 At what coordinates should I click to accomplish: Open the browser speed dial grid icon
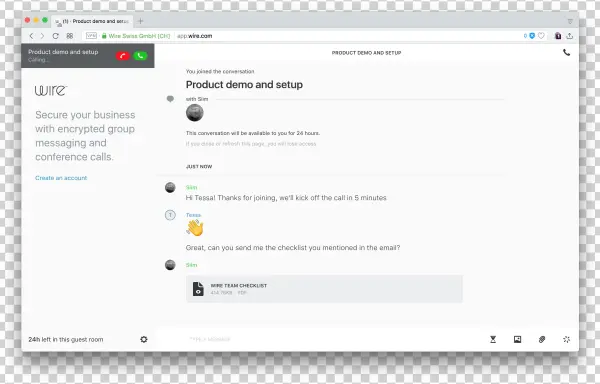point(70,36)
